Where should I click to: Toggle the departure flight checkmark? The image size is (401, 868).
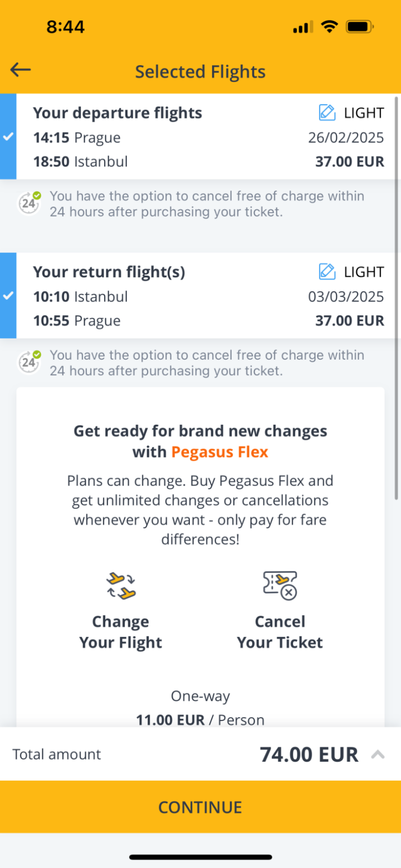(8, 137)
